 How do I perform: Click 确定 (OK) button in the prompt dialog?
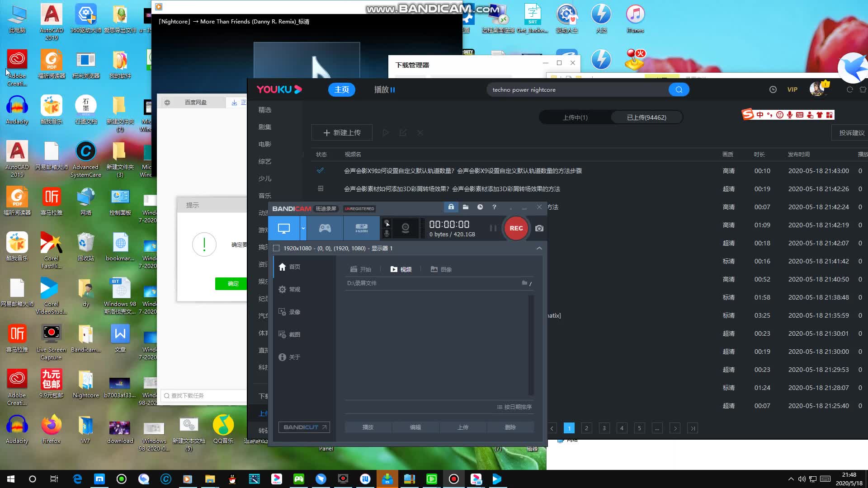point(233,284)
